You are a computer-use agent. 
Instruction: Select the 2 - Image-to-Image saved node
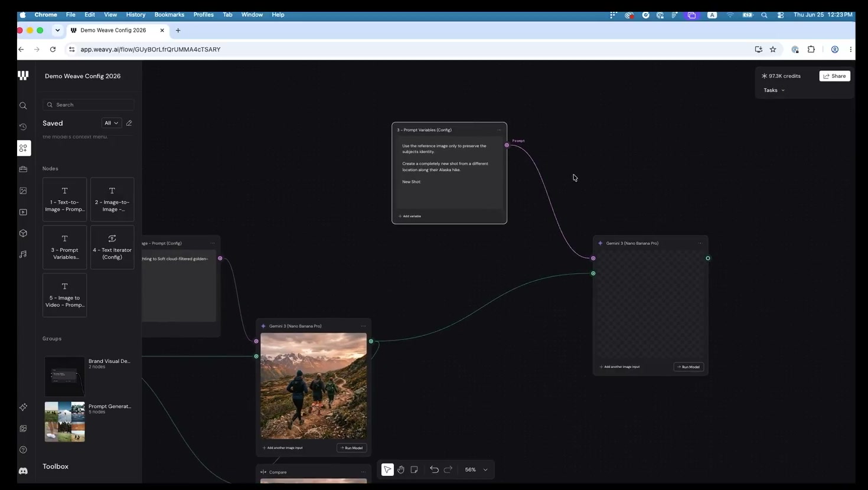click(x=112, y=200)
